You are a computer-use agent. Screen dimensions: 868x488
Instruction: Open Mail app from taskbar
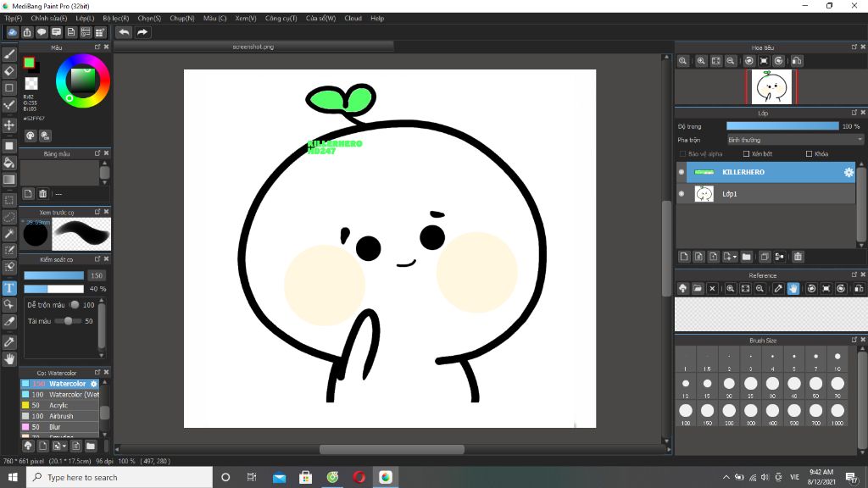280,477
